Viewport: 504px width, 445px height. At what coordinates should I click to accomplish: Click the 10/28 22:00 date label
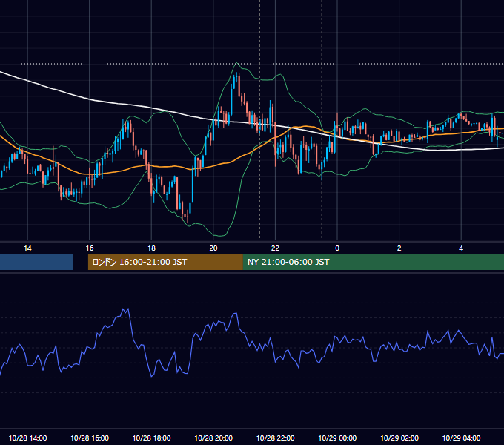pos(275,438)
